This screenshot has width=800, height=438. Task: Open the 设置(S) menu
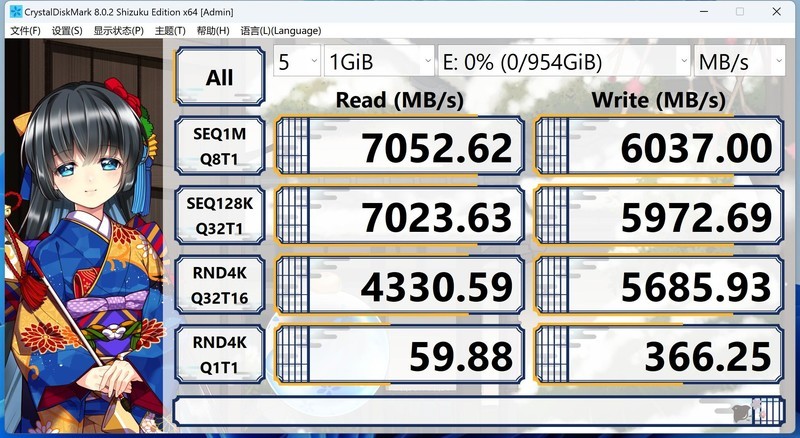click(x=67, y=31)
